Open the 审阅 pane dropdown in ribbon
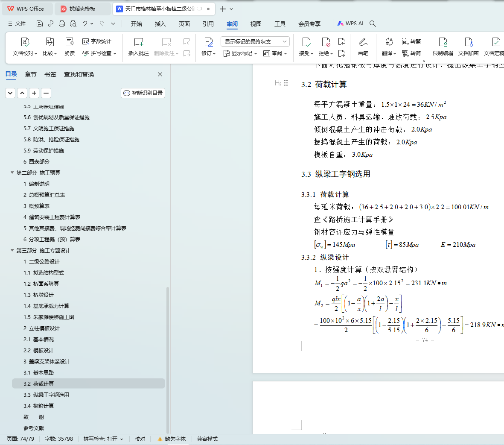This screenshot has height=445, width=504. click(275, 53)
